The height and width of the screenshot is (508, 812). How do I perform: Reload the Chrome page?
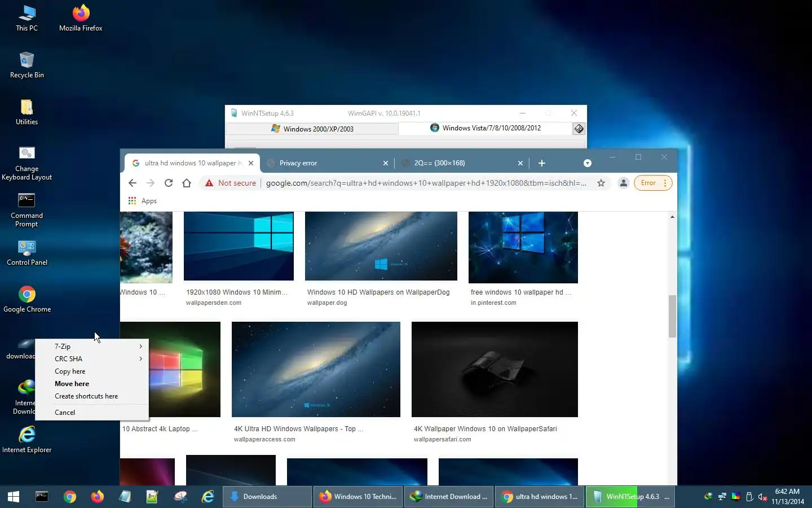click(x=169, y=183)
